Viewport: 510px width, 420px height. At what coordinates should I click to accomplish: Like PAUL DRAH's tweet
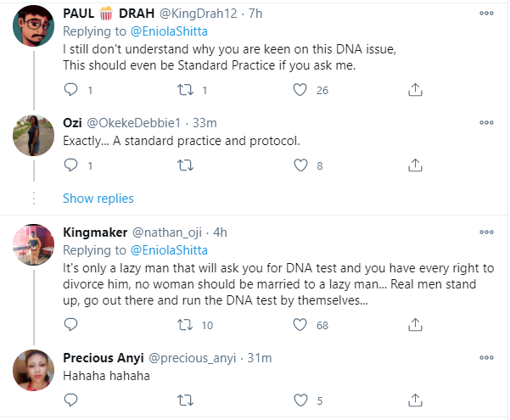(x=299, y=89)
